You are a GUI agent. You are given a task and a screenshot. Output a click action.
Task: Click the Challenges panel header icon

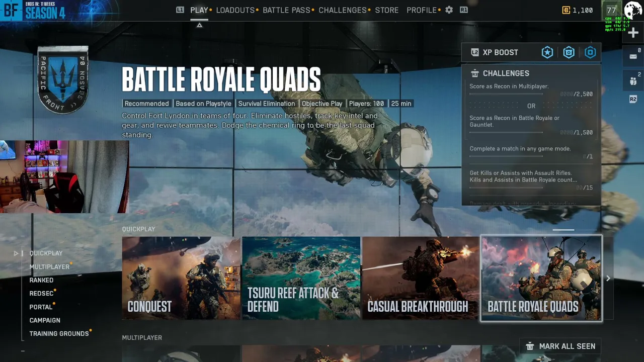[474, 73]
